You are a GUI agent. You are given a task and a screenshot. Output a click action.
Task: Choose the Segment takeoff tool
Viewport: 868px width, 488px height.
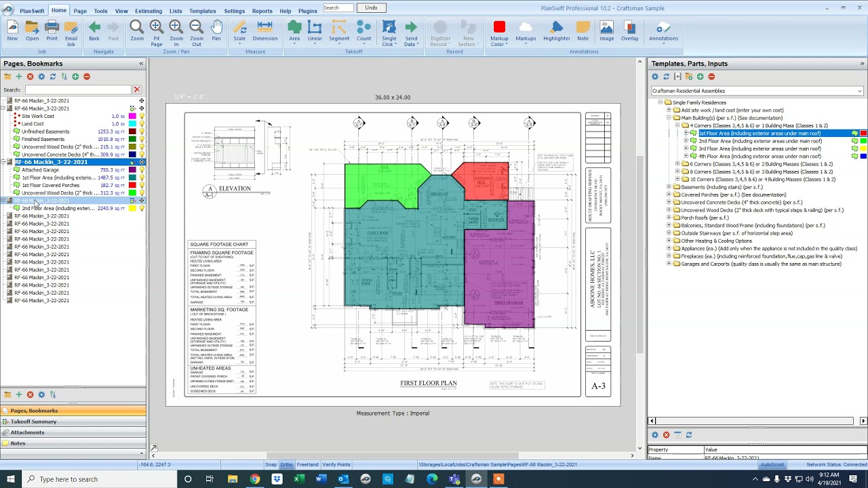point(339,31)
